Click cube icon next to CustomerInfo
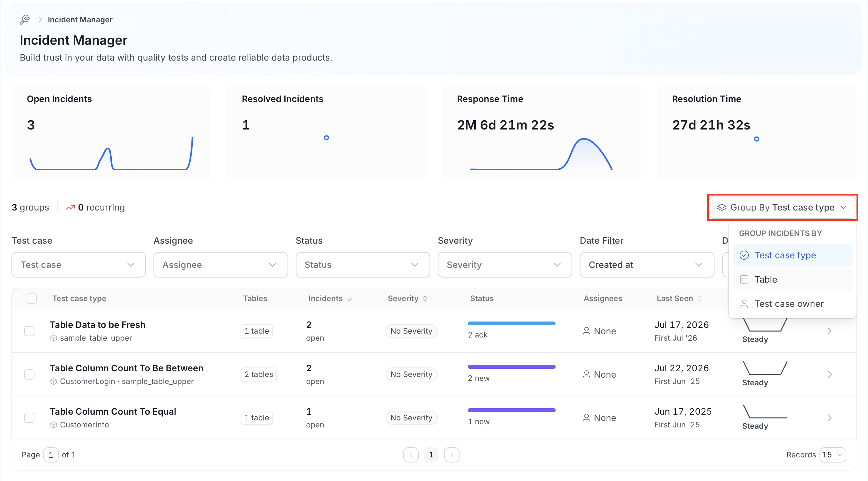The width and height of the screenshot is (868, 481). (53, 425)
